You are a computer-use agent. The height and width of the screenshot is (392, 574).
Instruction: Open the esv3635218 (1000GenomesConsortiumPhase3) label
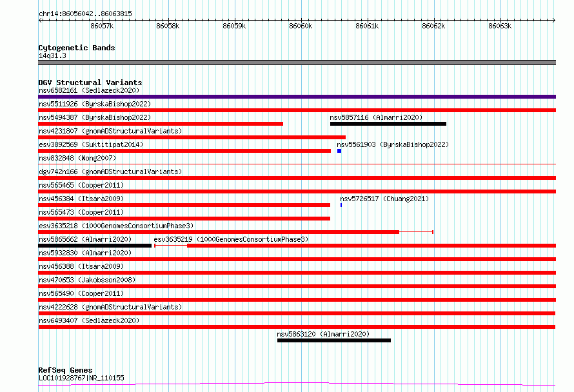116,226
